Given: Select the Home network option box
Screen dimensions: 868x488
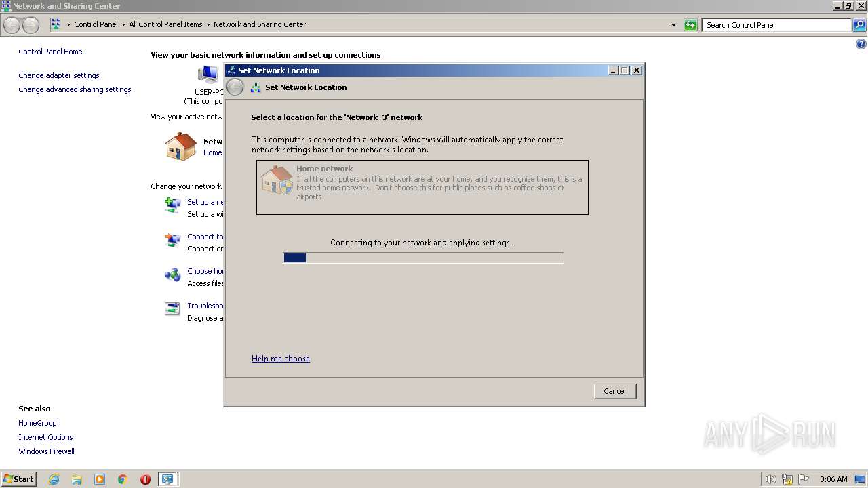Looking at the screenshot, I should 422,187.
